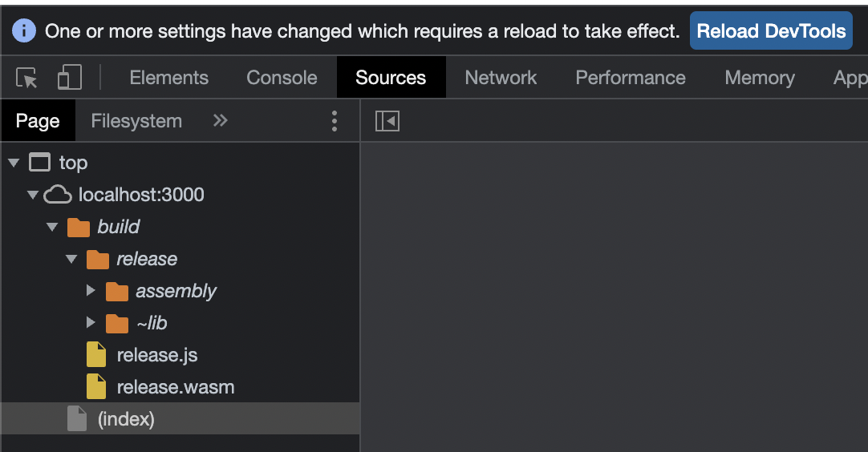This screenshot has height=452, width=868.
Task: Switch to the Filesystem navigator tab
Action: [136, 121]
